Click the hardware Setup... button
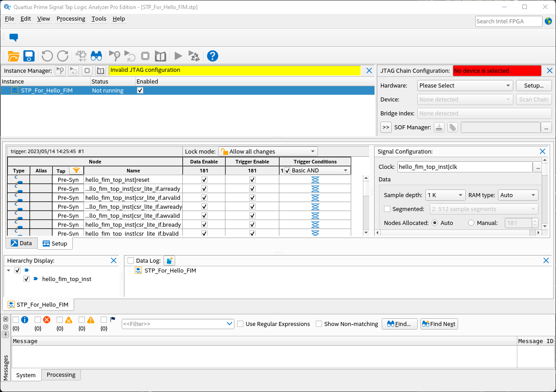This screenshot has height=392, width=556. [534, 85]
